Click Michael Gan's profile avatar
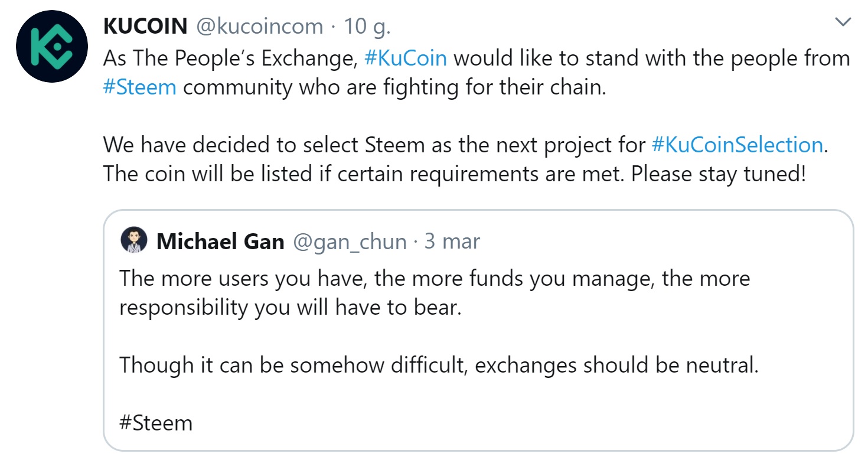 tap(135, 240)
